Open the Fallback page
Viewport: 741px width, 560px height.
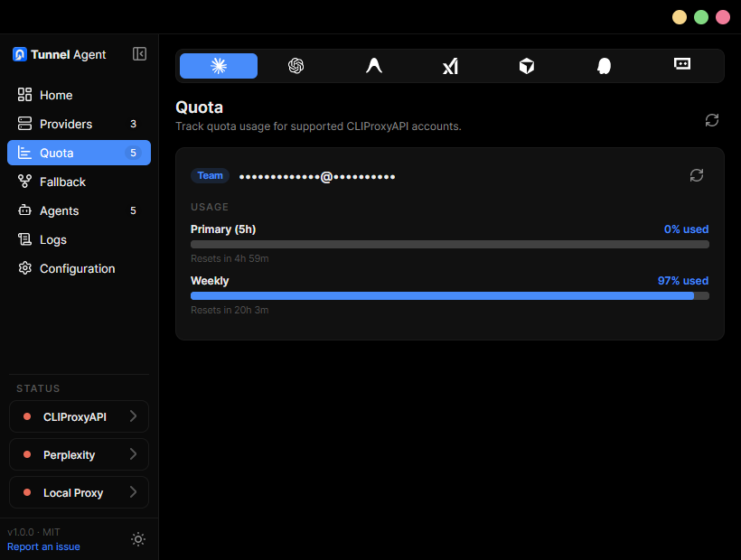click(79, 182)
